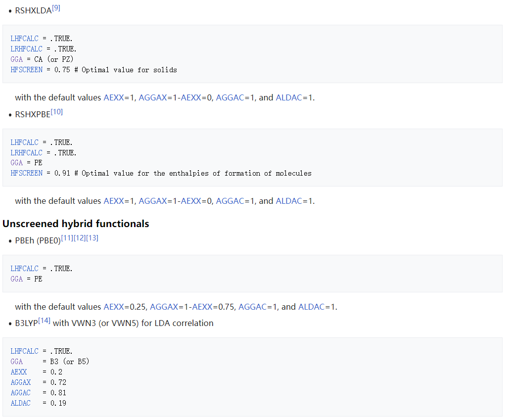
Task: Click the '0.19' value in B3LYP block
Action: (x=58, y=403)
